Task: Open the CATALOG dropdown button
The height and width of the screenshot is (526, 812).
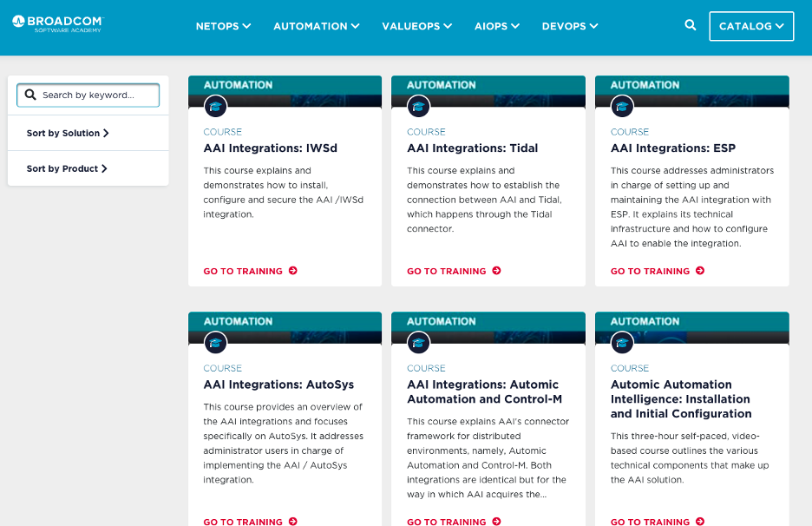Action: (751, 26)
